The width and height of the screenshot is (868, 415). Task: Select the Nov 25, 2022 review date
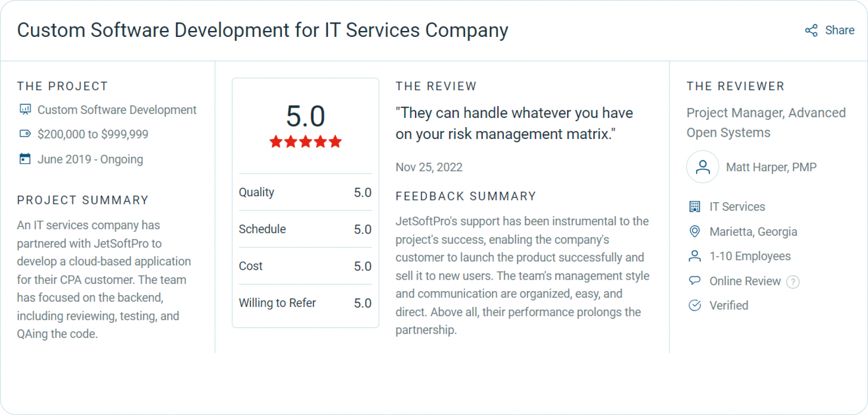click(x=428, y=167)
